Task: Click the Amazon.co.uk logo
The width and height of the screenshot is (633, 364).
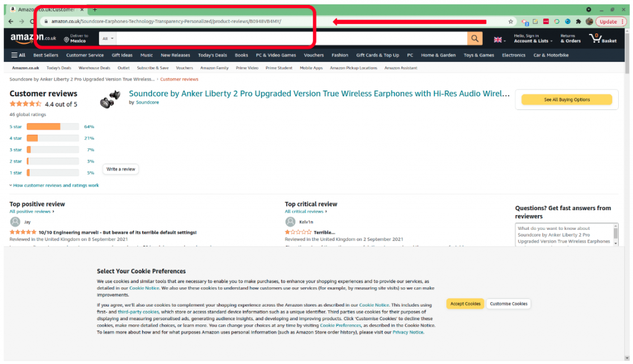Action: [x=33, y=38]
